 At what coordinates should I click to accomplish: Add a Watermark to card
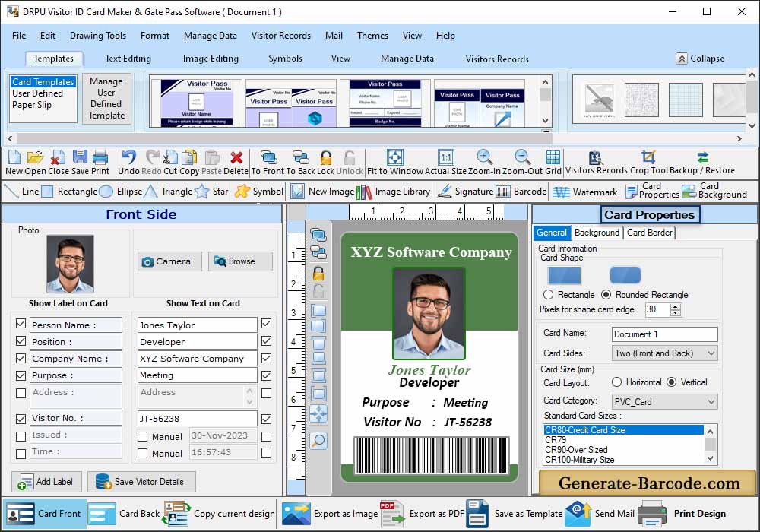tap(585, 192)
